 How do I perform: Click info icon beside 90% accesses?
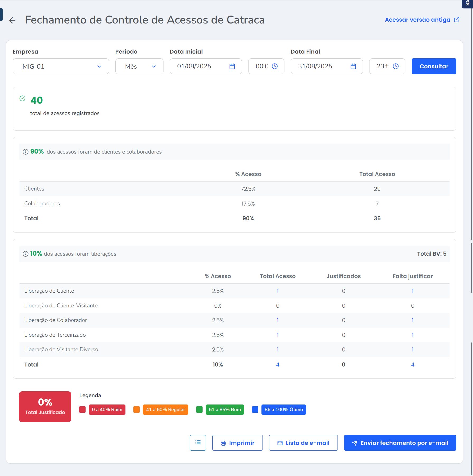pos(25,152)
